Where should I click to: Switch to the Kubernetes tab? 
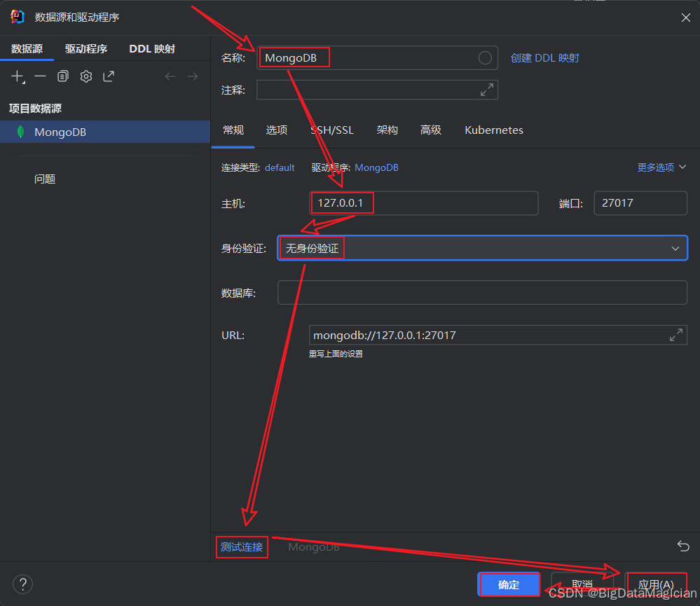point(493,130)
